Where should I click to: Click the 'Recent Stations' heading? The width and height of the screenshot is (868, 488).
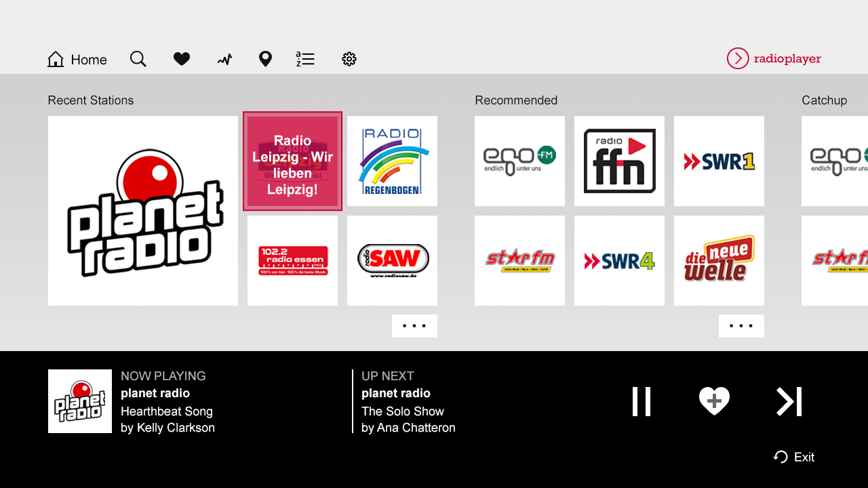91,100
